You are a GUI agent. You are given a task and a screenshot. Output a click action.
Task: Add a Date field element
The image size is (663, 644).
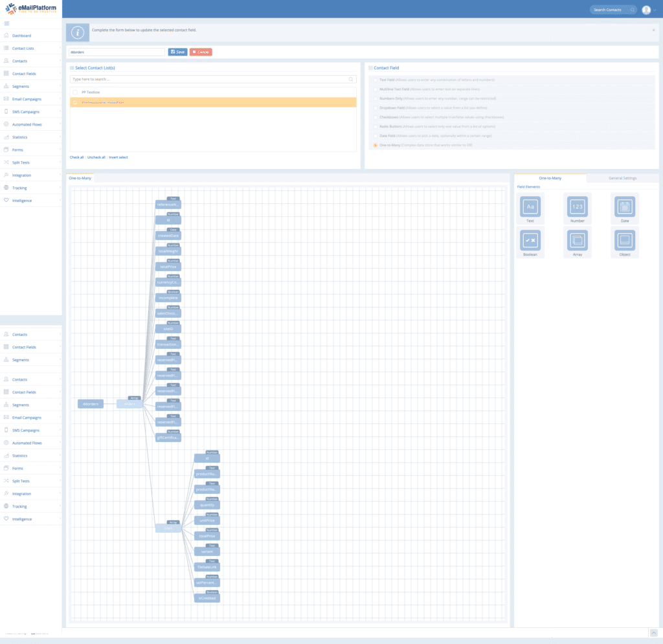coord(625,206)
